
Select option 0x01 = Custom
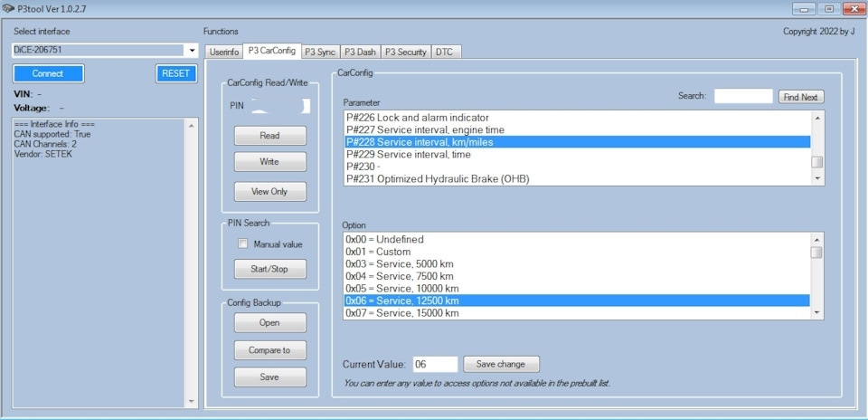point(577,252)
